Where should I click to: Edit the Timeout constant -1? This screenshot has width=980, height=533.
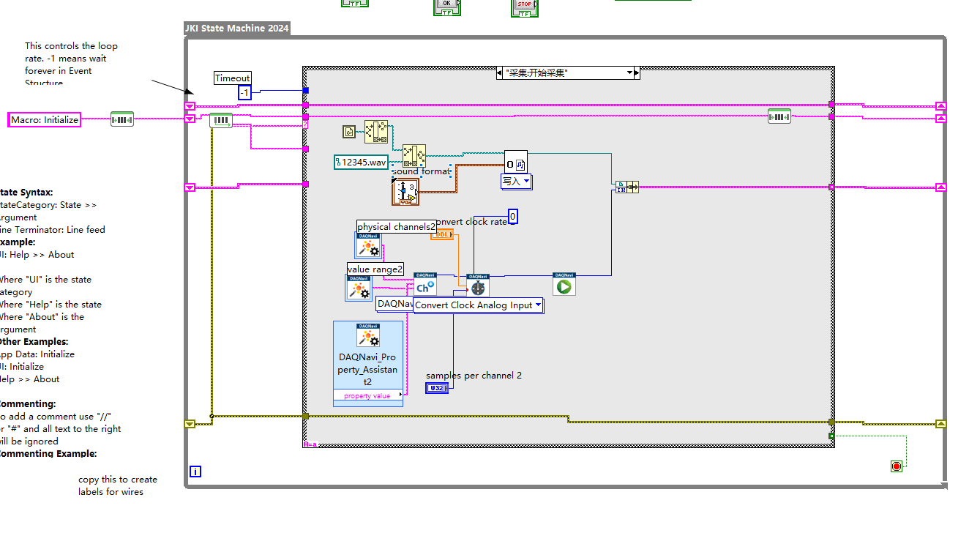point(244,92)
